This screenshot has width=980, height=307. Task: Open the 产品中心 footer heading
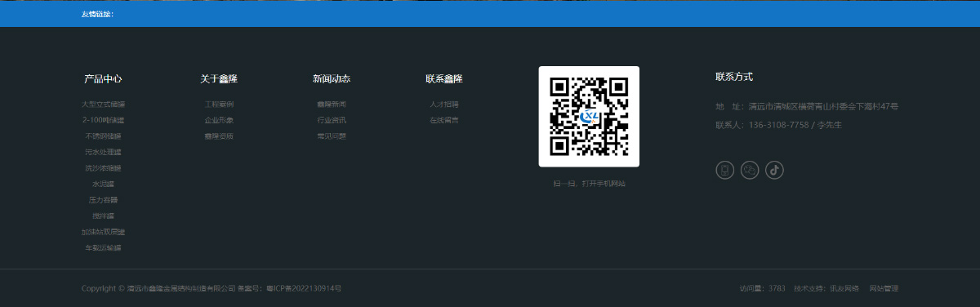tap(103, 79)
